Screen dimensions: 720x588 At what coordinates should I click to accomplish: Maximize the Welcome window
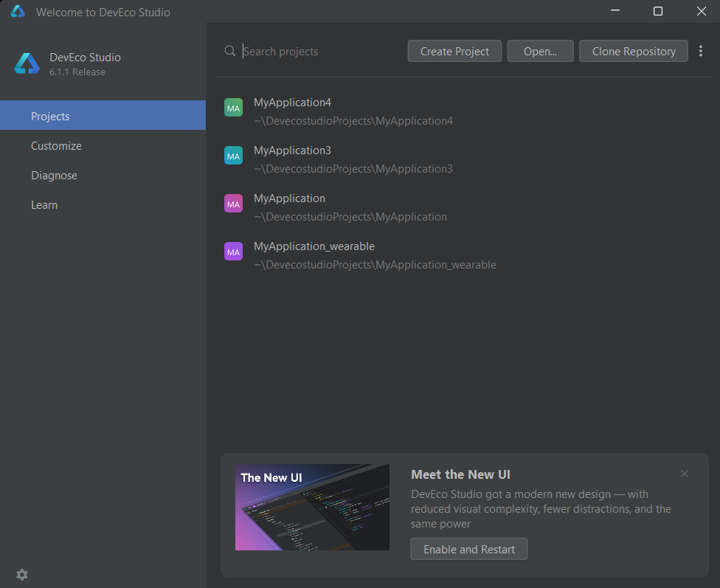[658, 11]
